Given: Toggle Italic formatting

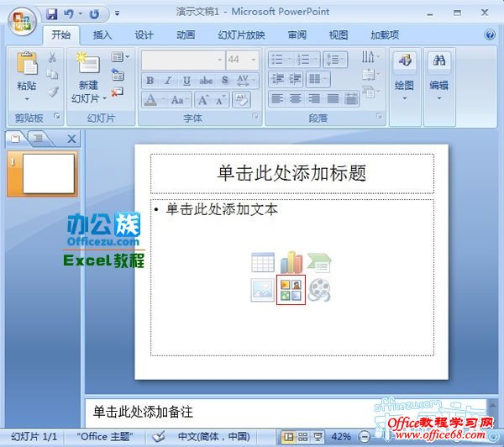Looking at the screenshot, I should coord(168,81).
